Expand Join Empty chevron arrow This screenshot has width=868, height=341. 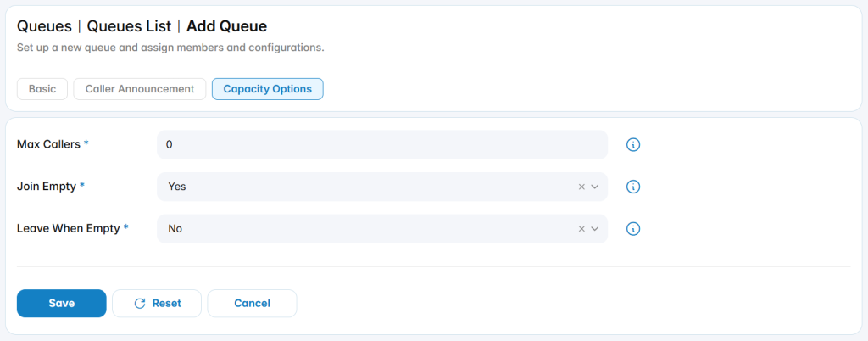595,187
